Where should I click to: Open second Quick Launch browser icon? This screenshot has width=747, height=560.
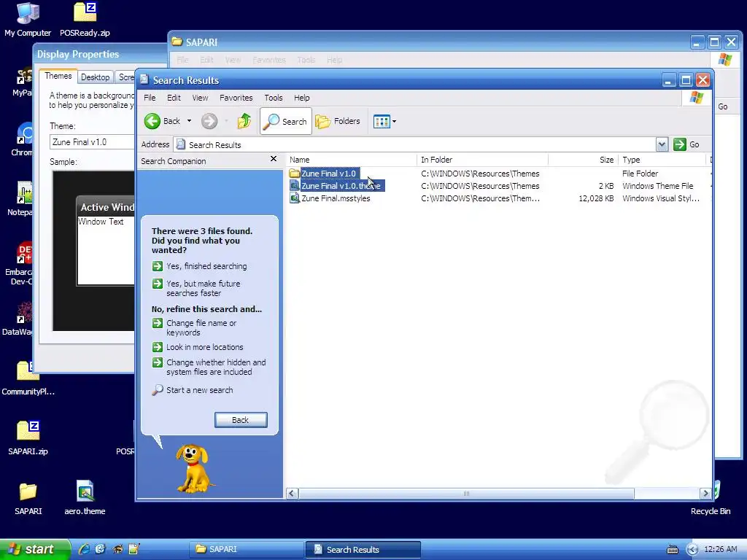click(100, 549)
